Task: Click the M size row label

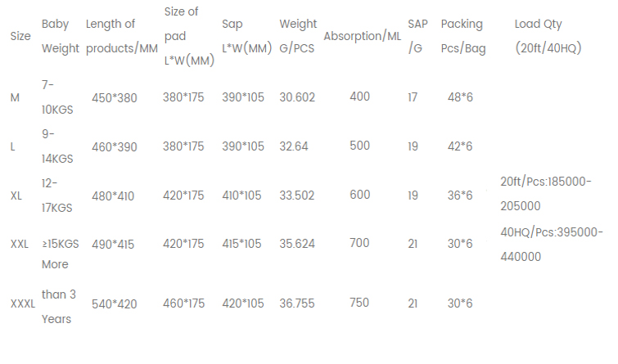Action: tap(15, 97)
